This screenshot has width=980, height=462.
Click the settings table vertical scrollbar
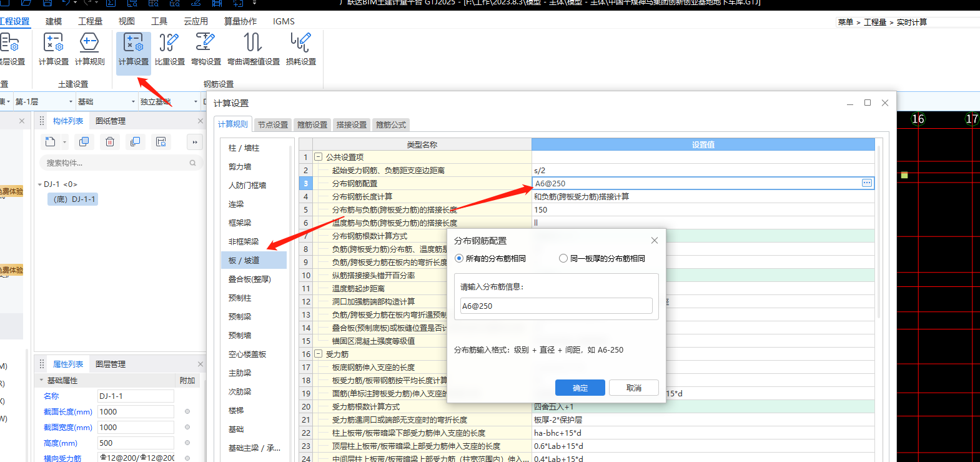pyautogui.click(x=879, y=231)
